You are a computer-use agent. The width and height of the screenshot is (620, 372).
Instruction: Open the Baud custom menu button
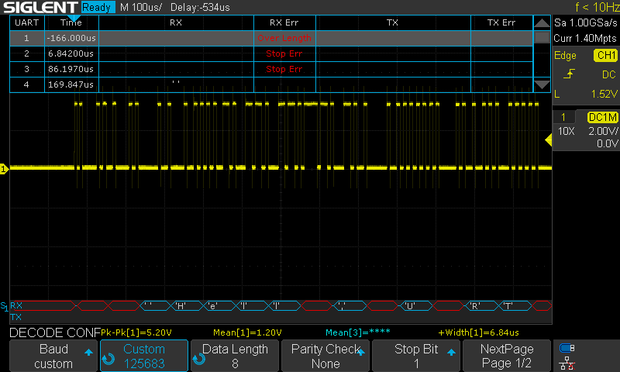tap(53, 356)
